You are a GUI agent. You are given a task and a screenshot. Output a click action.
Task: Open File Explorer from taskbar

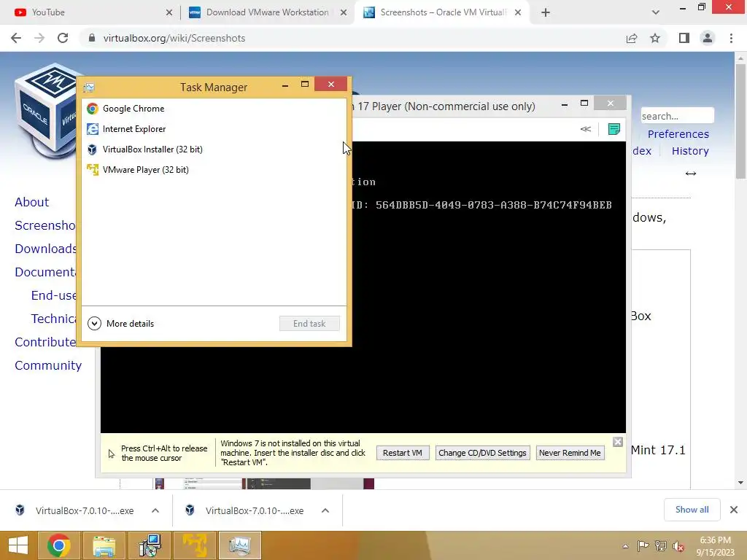tap(104, 545)
